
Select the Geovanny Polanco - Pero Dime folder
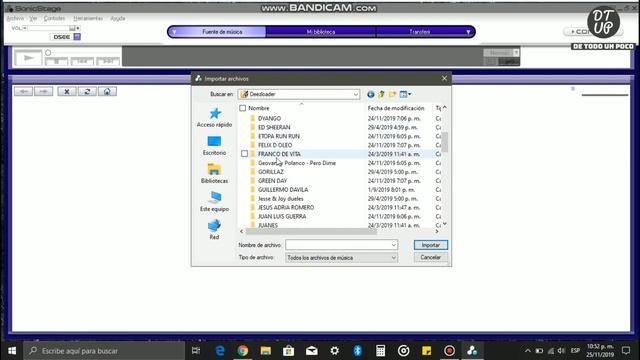297,163
